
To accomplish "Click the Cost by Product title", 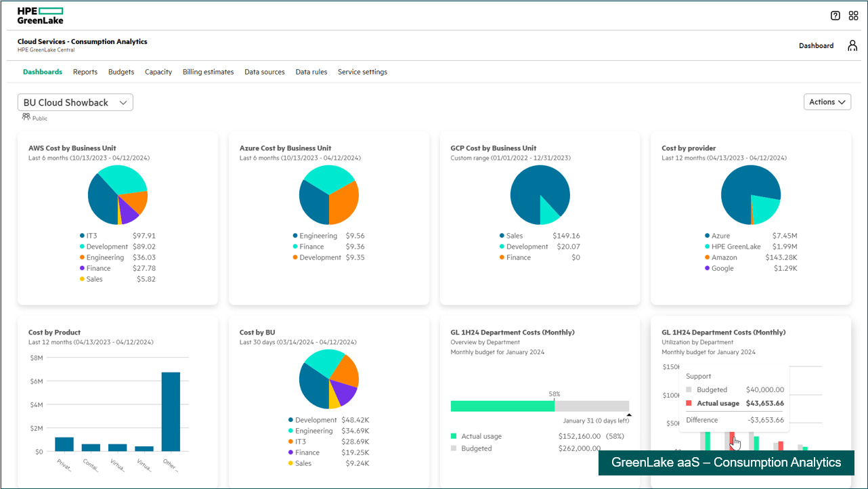I will pyautogui.click(x=54, y=333).
